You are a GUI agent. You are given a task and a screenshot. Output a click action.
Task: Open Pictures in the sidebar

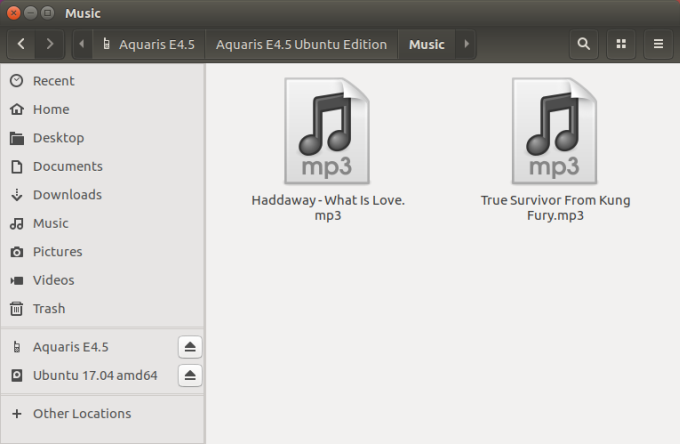point(102,251)
